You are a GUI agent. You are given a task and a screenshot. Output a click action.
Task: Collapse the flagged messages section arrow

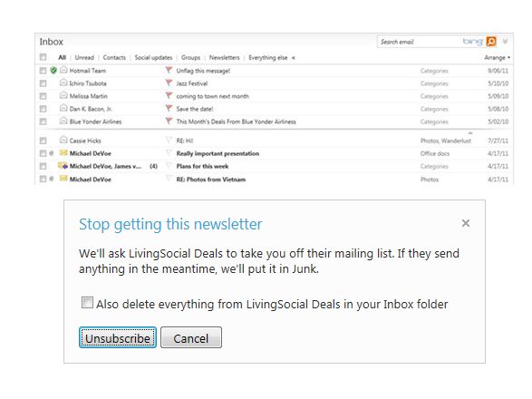(470, 132)
